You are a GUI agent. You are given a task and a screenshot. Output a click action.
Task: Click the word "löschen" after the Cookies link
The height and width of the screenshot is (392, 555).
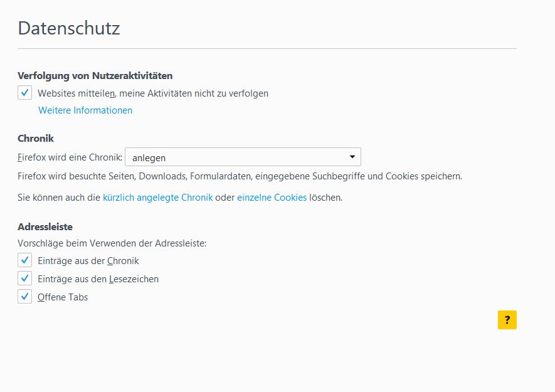click(x=325, y=198)
